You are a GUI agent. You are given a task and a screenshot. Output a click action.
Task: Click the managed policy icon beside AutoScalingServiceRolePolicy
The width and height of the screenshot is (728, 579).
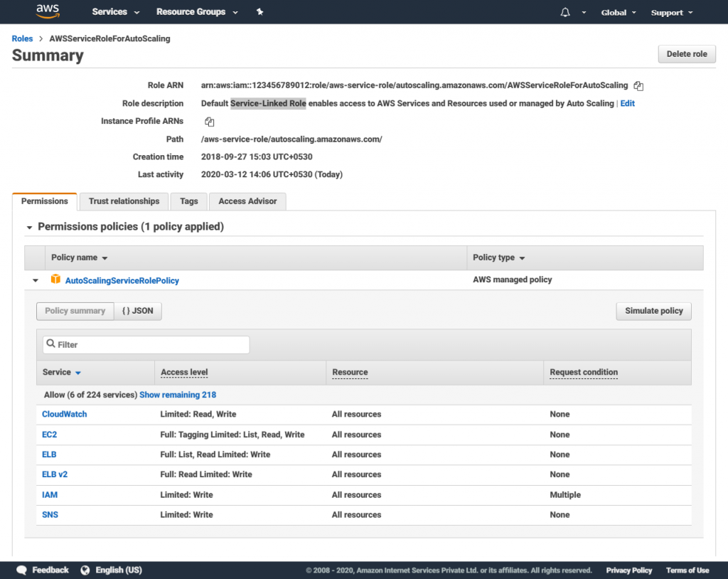(x=55, y=280)
